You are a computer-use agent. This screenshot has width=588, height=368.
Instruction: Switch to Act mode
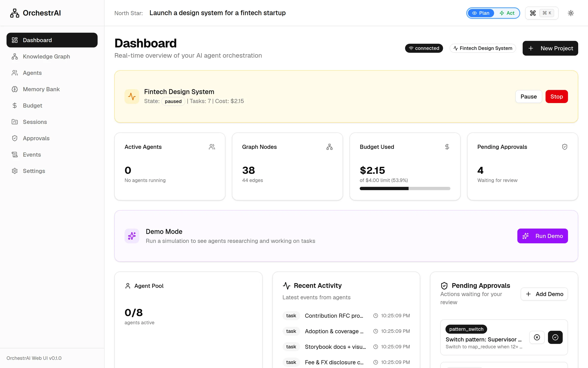pyautogui.click(x=507, y=13)
